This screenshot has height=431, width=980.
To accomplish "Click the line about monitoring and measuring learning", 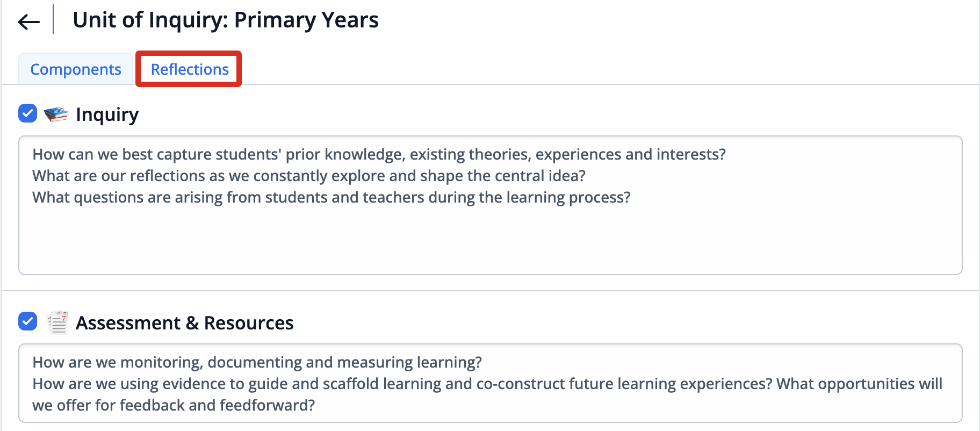I will pos(257,363).
